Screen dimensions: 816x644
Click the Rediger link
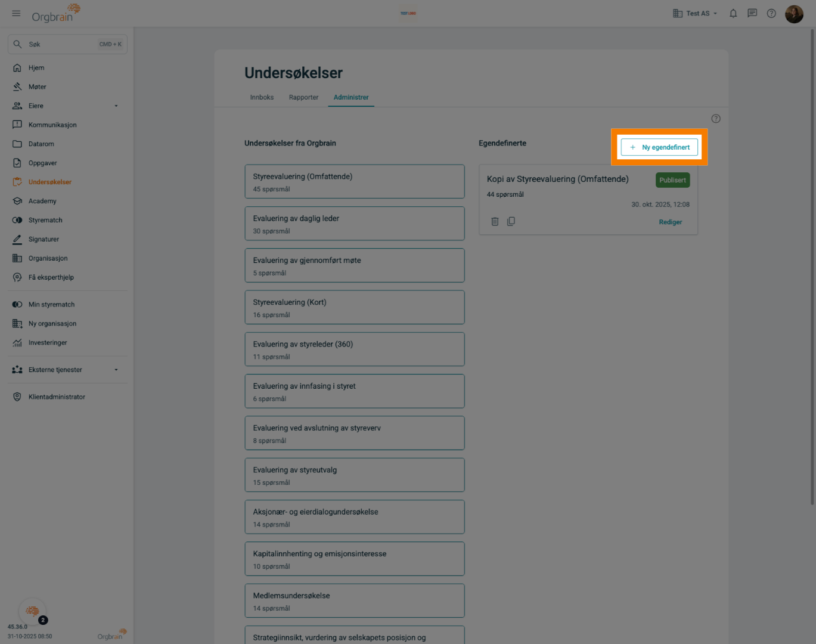pos(670,222)
